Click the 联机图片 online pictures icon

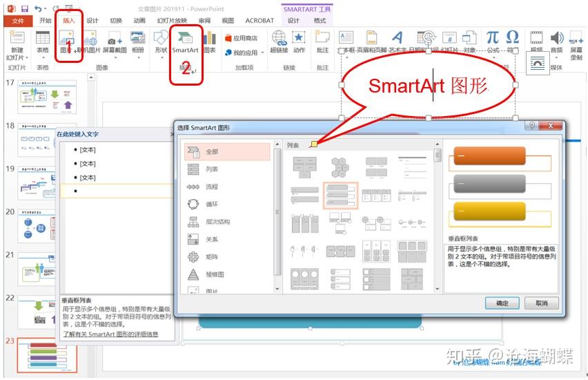click(90, 37)
